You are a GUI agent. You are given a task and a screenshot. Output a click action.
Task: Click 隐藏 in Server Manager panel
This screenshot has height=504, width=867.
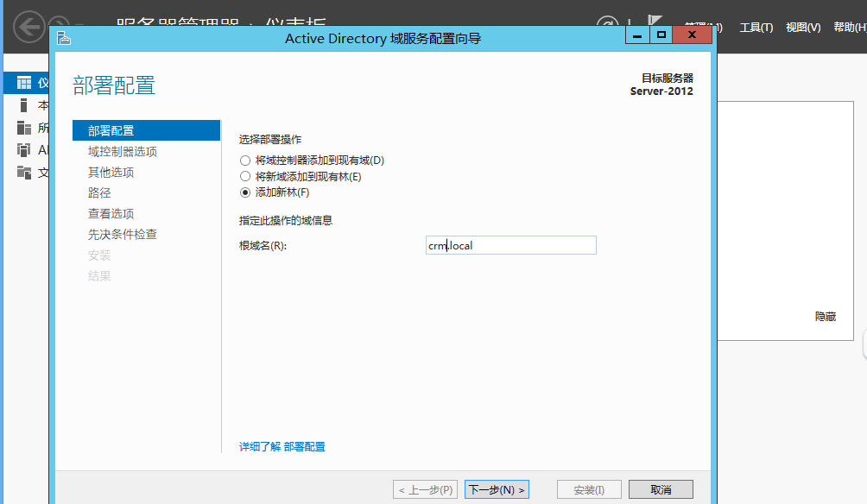coord(825,316)
